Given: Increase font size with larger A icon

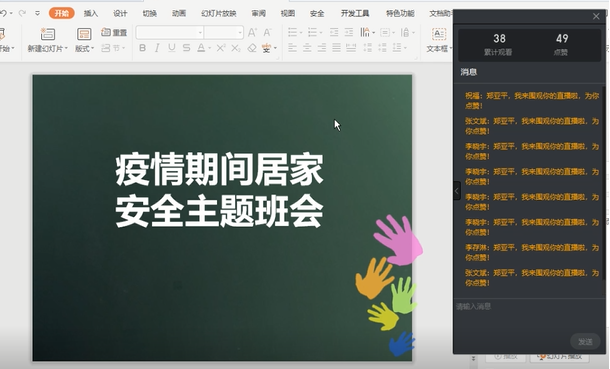Looking at the screenshot, I should tap(252, 32).
